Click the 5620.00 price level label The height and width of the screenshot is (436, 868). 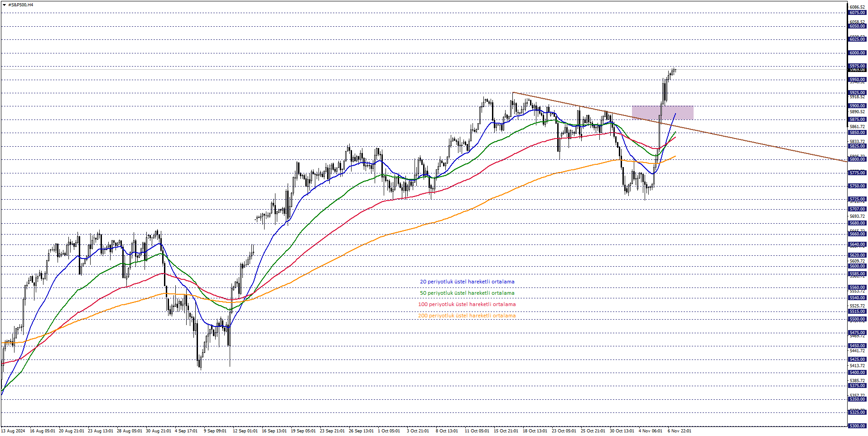(x=857, y=255)
